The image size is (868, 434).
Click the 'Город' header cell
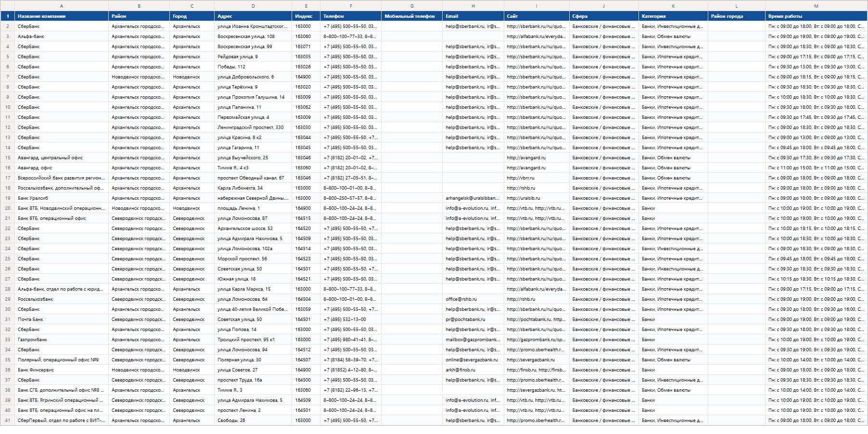tap(192, 16)
